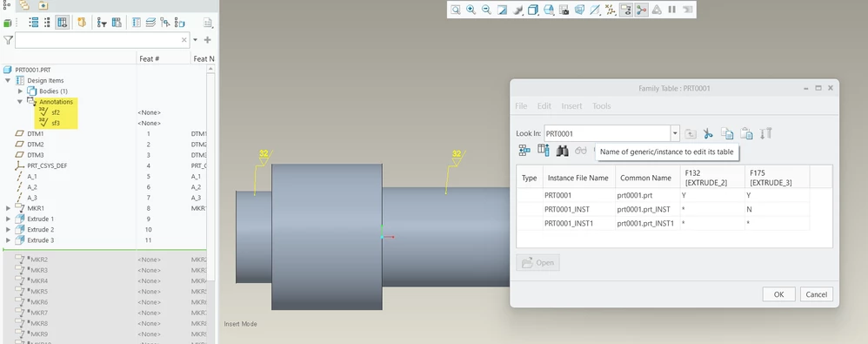Click the sort/increment instances icon
Image resolution: width=868 pixels, height=344 pixels.
(765, 133)
